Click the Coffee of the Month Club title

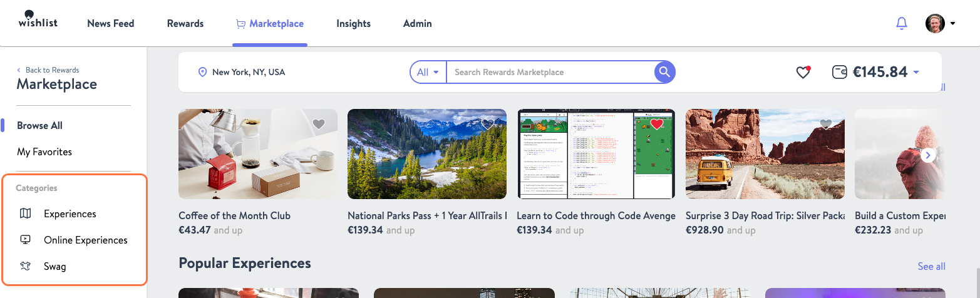pos(235,215)
